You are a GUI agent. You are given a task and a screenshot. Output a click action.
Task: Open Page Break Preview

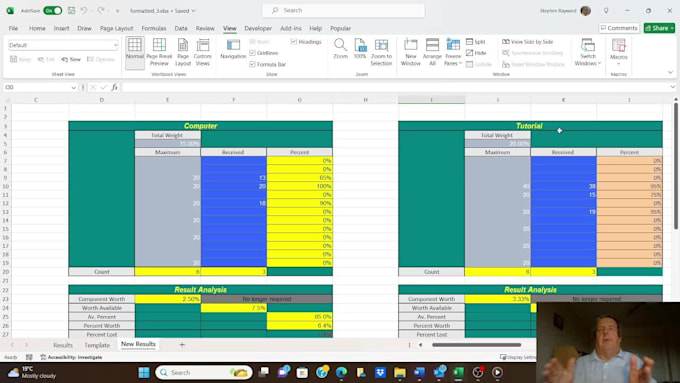tap(159, 52)
